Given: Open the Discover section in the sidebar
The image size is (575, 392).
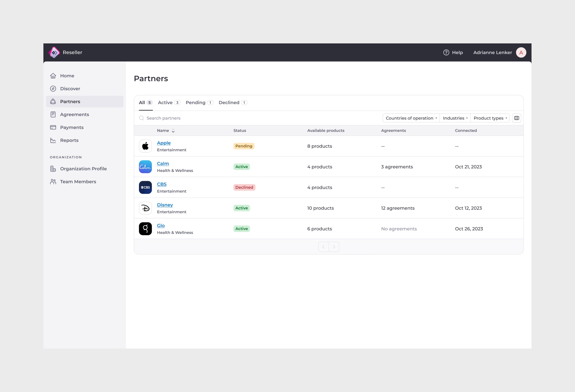Looking at the screenshot, I should [x=70, y=89].
